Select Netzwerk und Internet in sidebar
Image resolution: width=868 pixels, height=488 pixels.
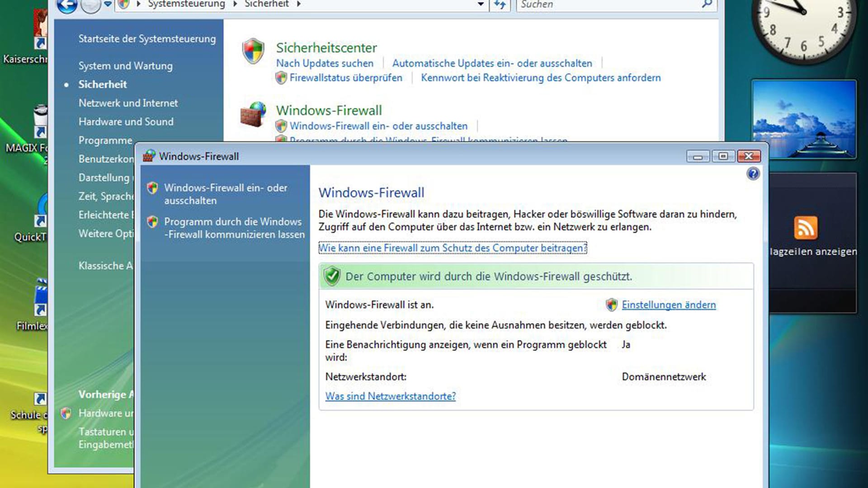[x=128, y=103]
